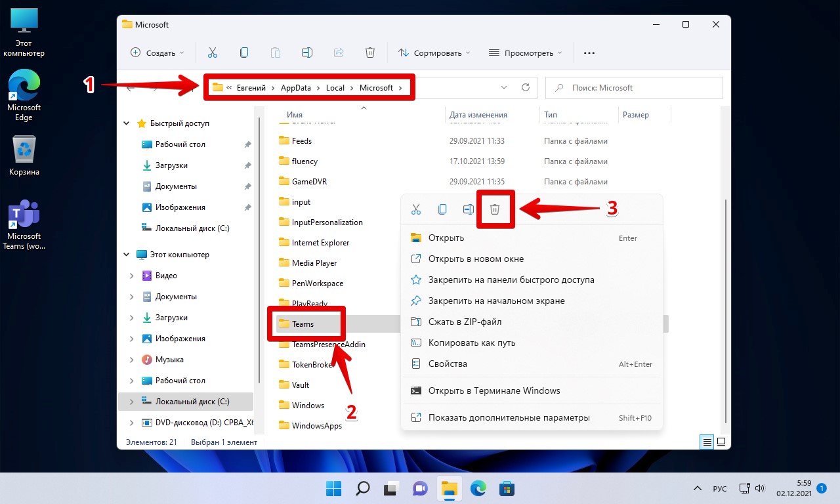Select the GameDVR folder

click(309, 182)
